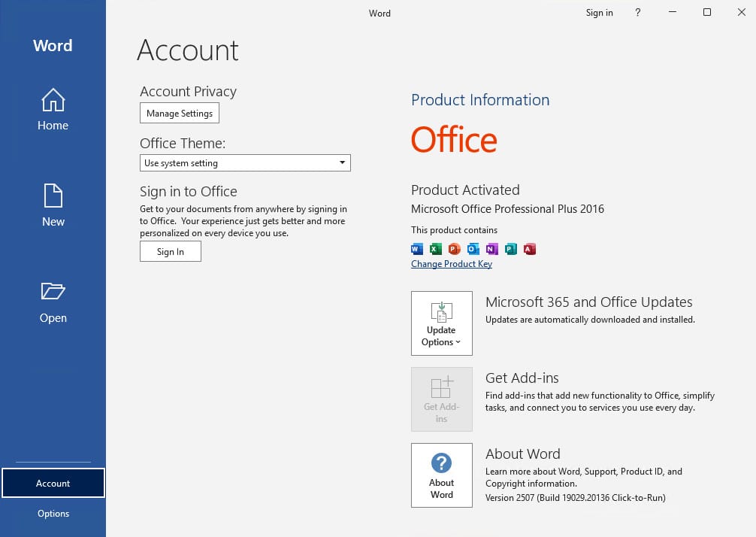
Task: Click the Version 2507 build text
Action: click(575, 497)
